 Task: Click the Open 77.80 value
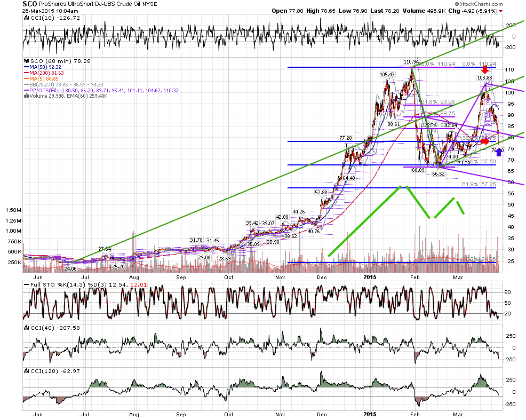(x=288, y=11)
